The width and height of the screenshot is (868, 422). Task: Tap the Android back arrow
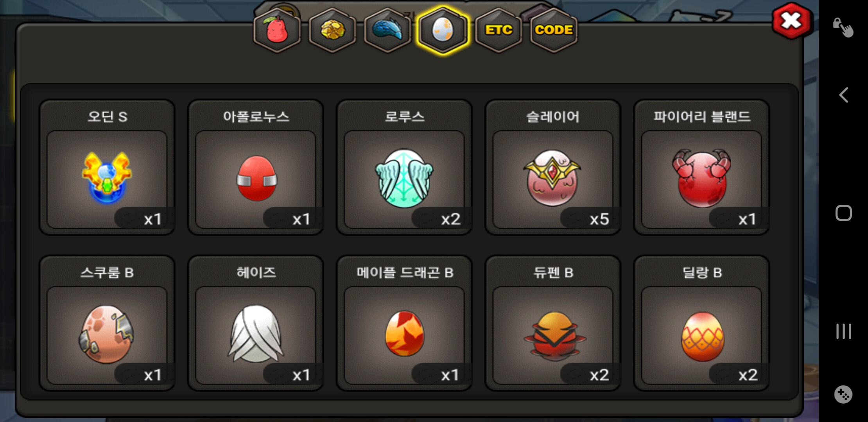coord(843,95)
